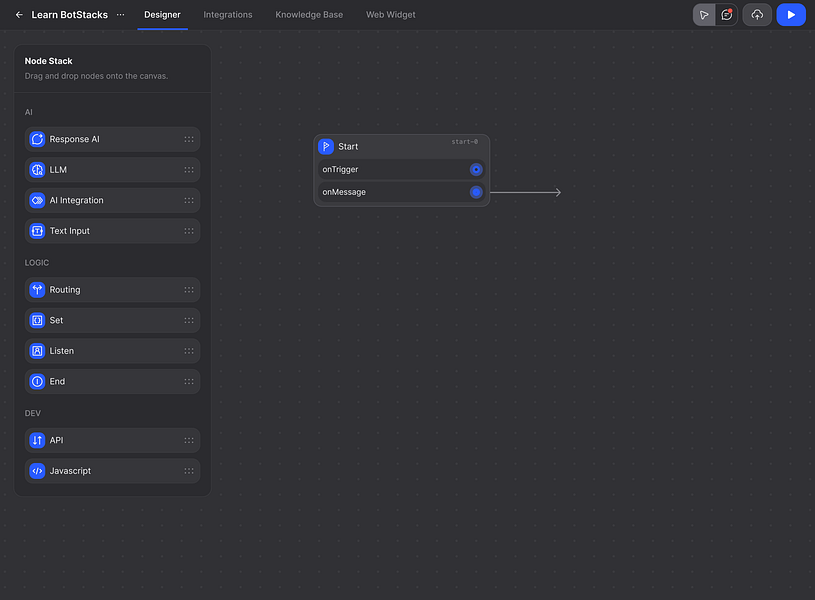The width and height of the screenshot is (815, 600).
Task: Open the Integrations tab
Action: click(x=228, y=15)
